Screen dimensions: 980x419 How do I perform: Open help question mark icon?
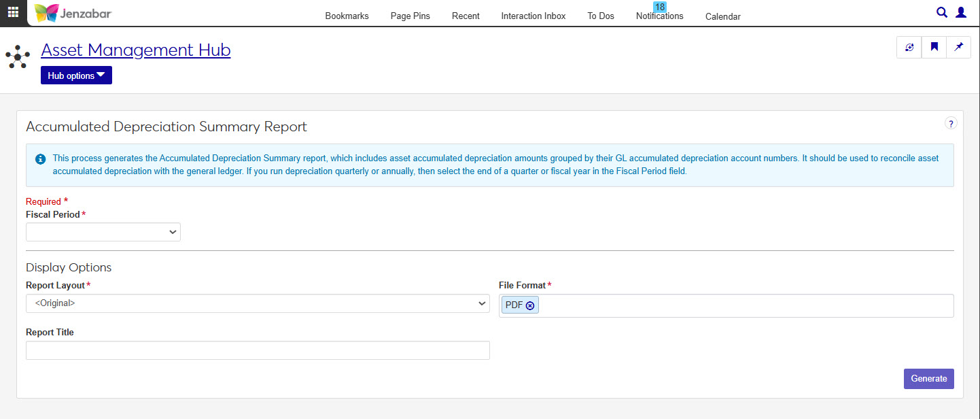tap(951, 123)
